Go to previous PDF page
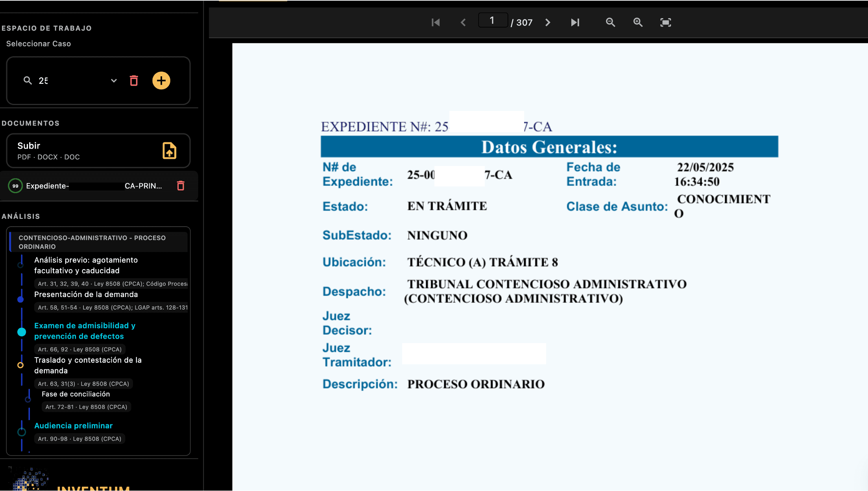The height and width of the screenshot is (491, 868). click(x=463, y=22)
